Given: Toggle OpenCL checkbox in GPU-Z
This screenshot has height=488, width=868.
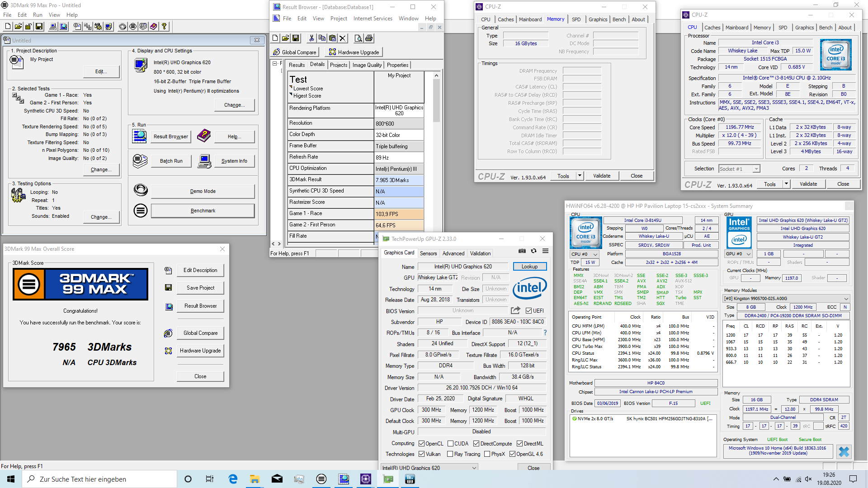Looking at the screenshot, I should pos(421,444).
